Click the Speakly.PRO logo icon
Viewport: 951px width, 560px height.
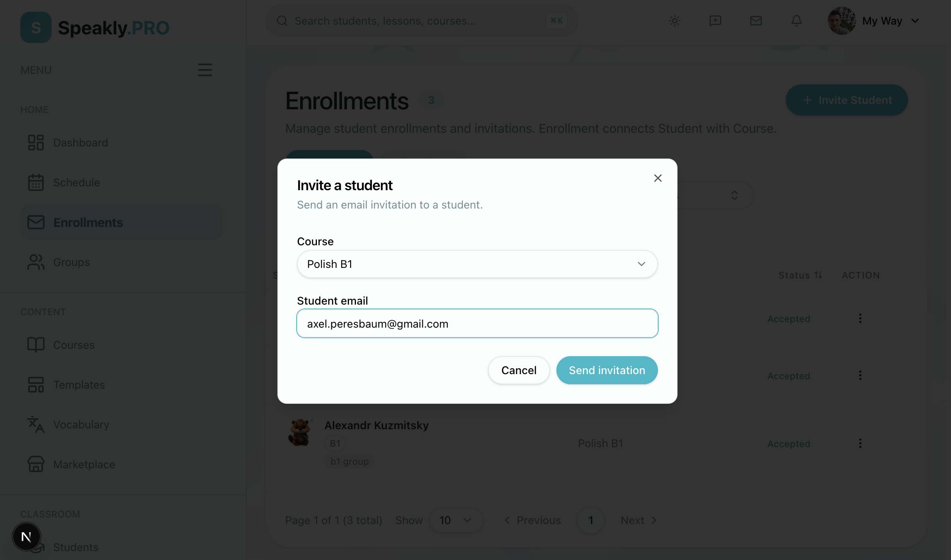pyautogui.click(x=36, y=27)
